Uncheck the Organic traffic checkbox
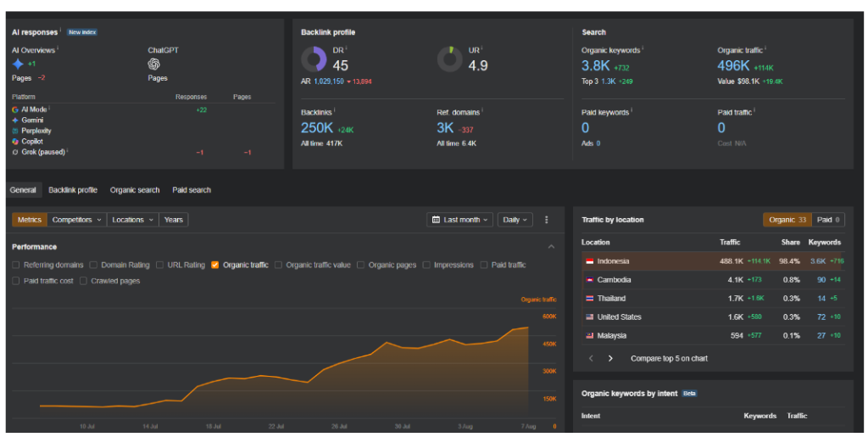The image size is (868, 437). coord(214,266)
